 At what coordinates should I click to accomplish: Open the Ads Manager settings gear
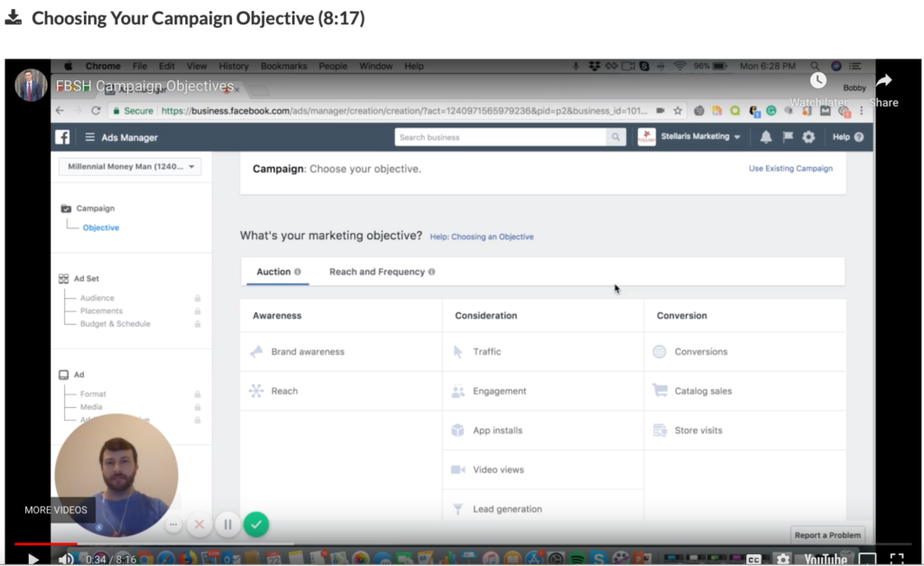tap(808, 137)
